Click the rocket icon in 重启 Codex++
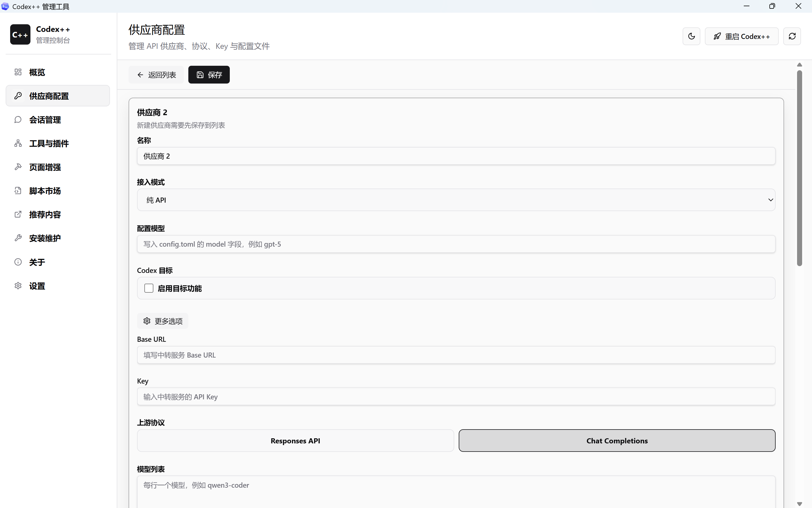 click(x=717, y=36)
